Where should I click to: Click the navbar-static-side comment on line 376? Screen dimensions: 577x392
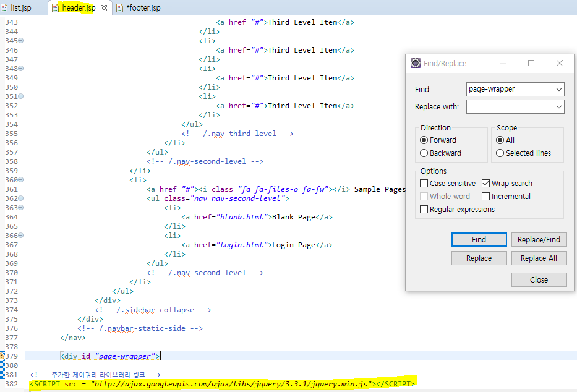(140, 328)
